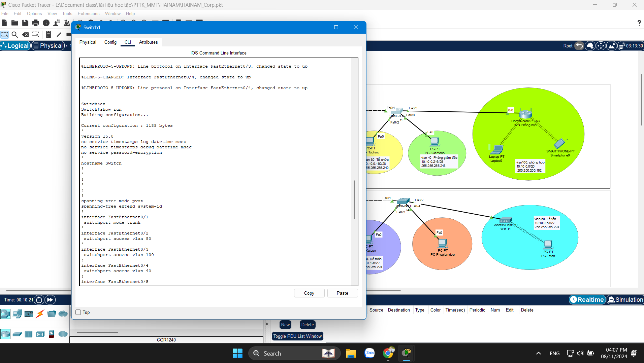Enable the Top checkbox in Switch1 window
Screen dimensions: 644x363
pyautogui.click(x=78, y=312)
